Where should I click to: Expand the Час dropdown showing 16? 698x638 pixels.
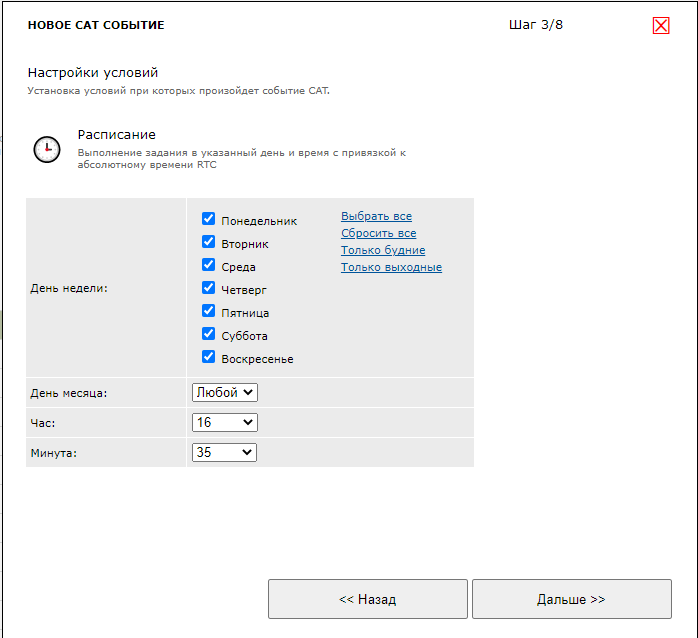[x=225, y=423]
